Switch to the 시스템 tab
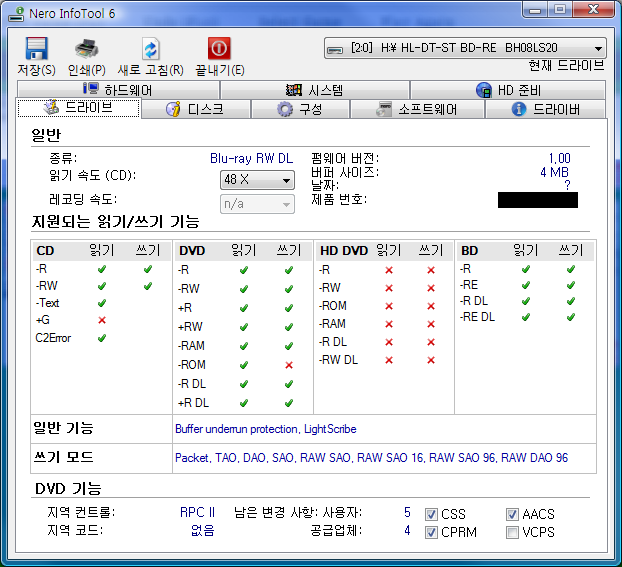 (x=315, y=90)
